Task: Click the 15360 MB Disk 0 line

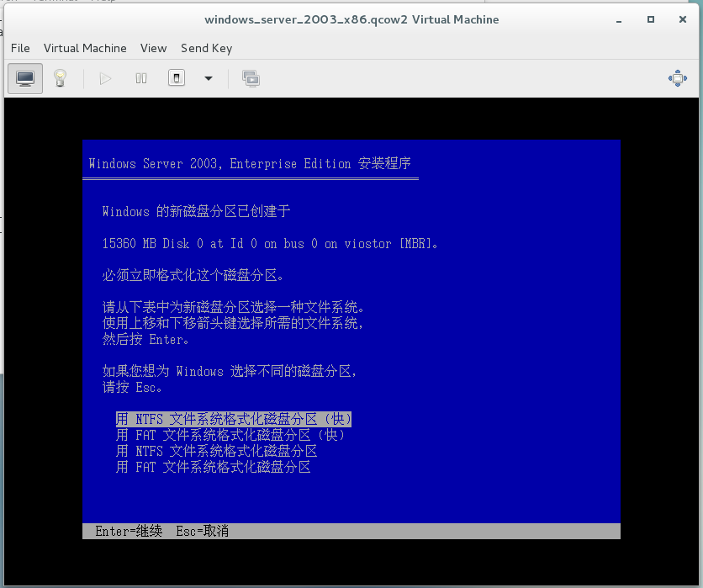Action: (270, 244)
